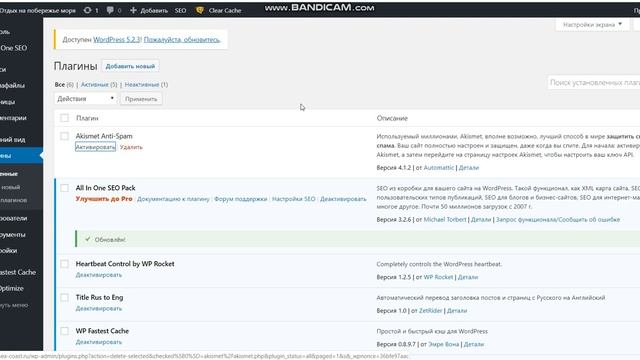Open the Michael Torbert author link
Screen dimensions: 640x360
click(445, 219)
